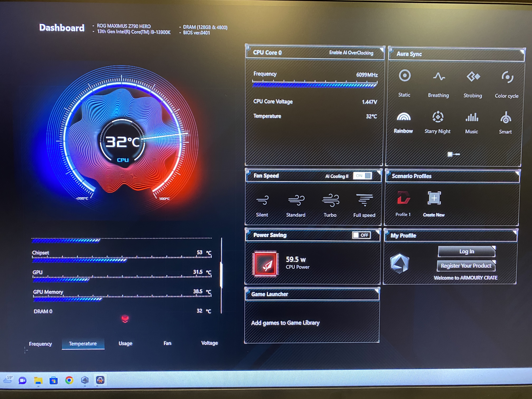Switch to the Voltage tab
Viewport: 532px width, 399px height.
(x=210, y=343)
